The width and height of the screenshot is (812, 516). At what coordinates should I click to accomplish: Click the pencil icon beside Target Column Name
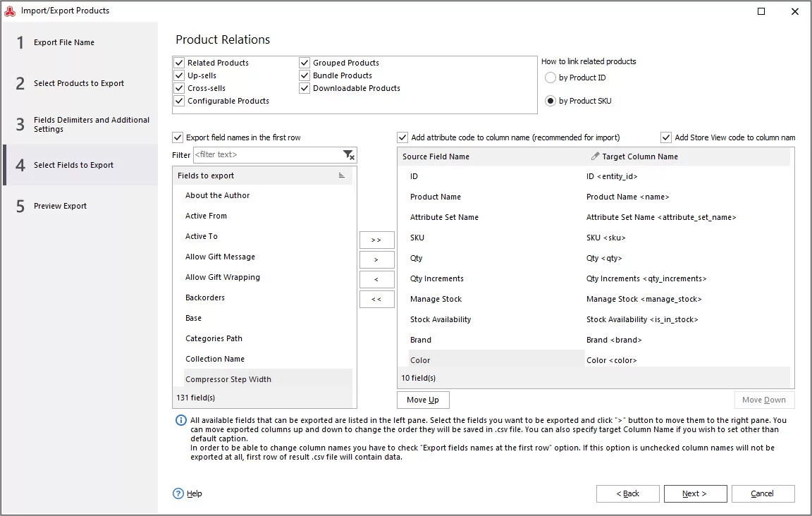click(595, 156)
